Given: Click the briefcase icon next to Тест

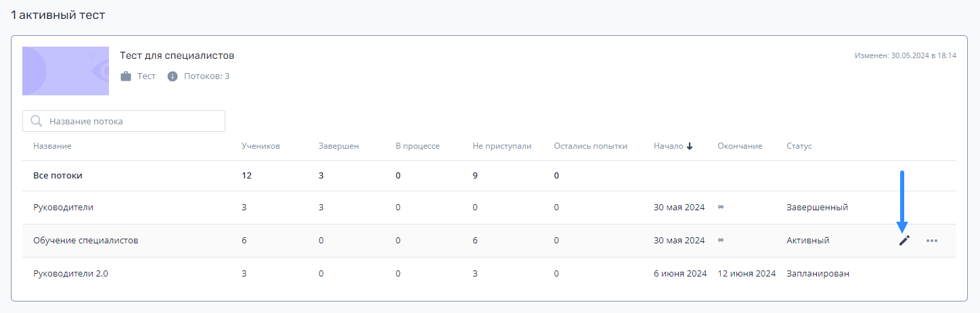Looking at the screenshot, I should (x=126, y=76).
